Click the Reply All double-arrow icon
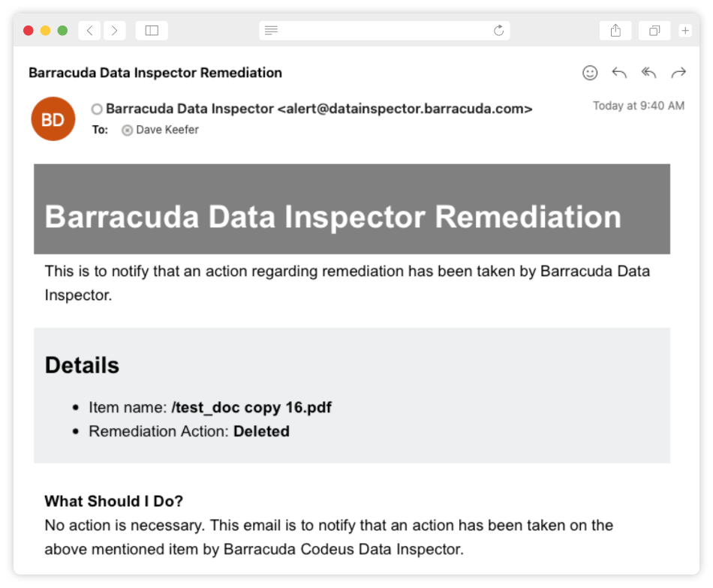This screenshot has height=588, width=713. click(x=648, y=73)
